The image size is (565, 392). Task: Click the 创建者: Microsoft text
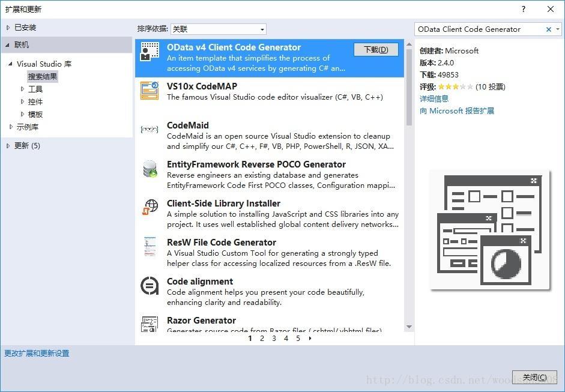[449, 51]
